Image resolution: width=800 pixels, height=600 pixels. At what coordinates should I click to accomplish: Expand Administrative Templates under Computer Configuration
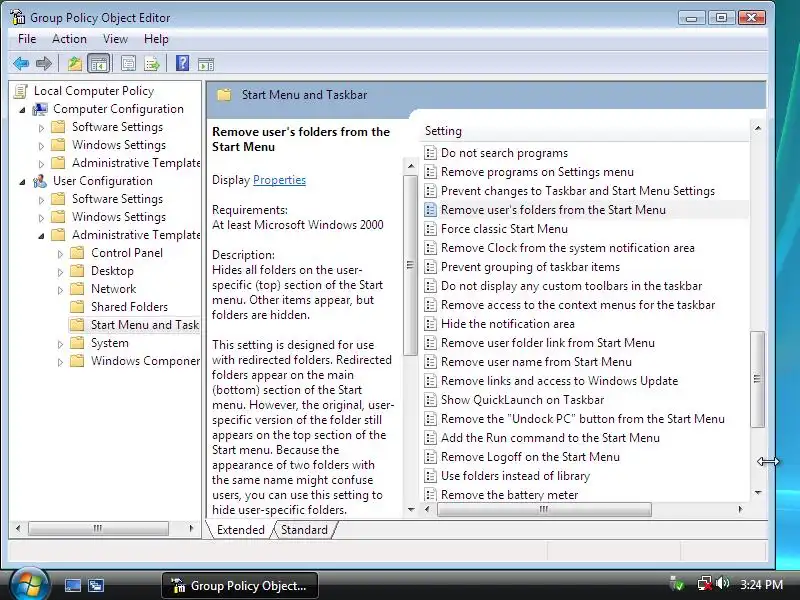click(x=41, y=164)
